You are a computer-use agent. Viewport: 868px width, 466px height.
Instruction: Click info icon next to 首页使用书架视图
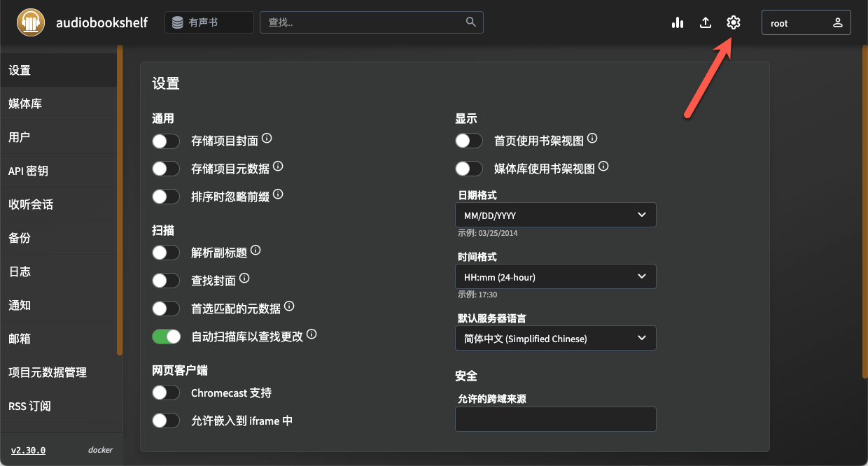coord(592,139)
